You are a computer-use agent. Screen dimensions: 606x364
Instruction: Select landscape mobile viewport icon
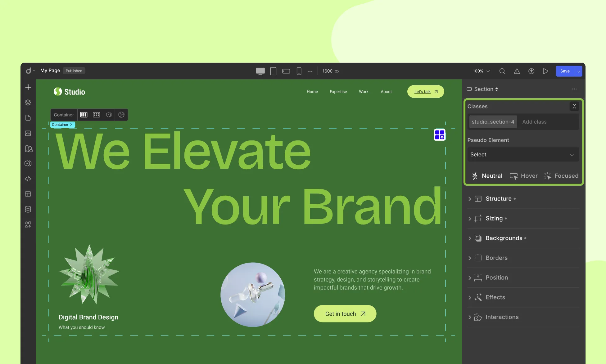(286, 71)
